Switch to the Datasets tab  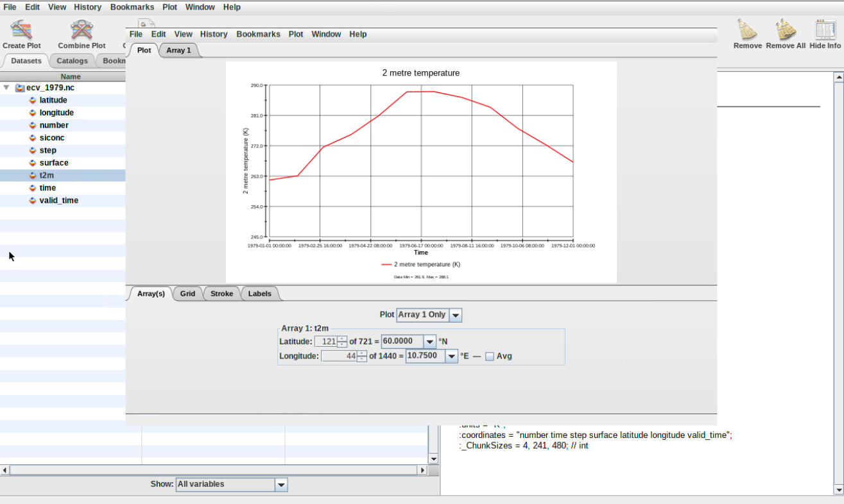(x=26, y=61)
